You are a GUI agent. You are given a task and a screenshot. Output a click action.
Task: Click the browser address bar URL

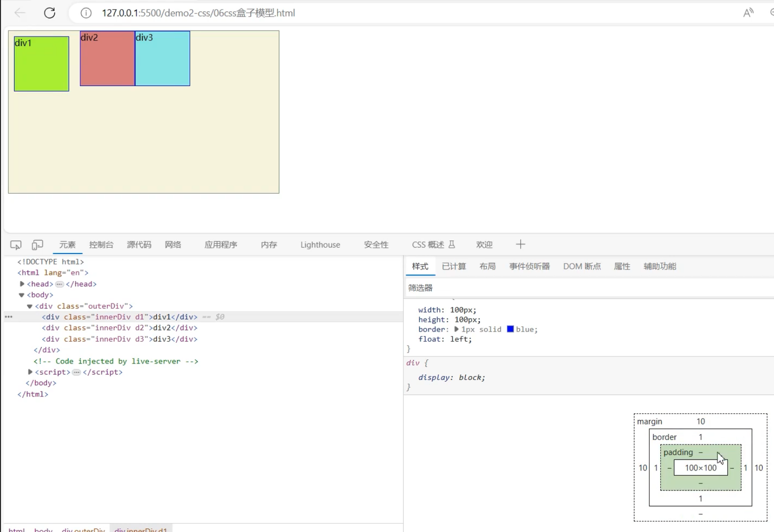(199, 13)
